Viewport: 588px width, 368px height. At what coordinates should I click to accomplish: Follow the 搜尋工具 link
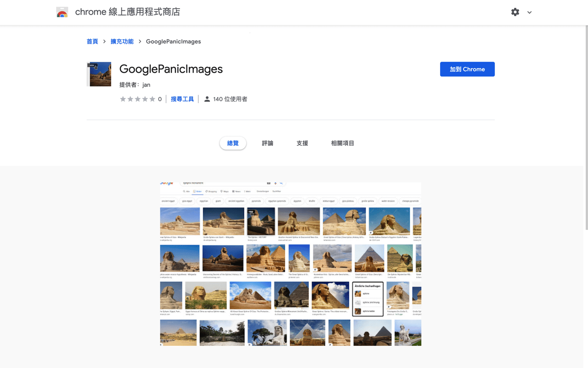[x=182, y=98]
